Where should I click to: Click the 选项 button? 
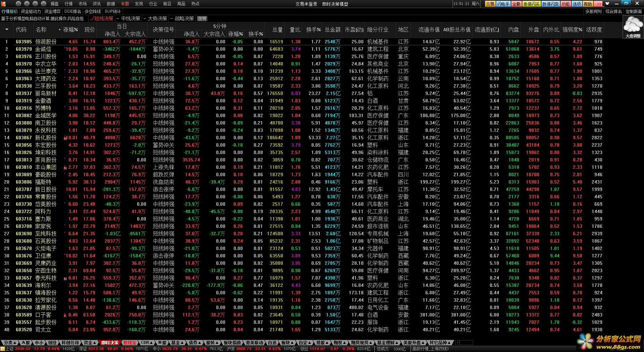577,4
